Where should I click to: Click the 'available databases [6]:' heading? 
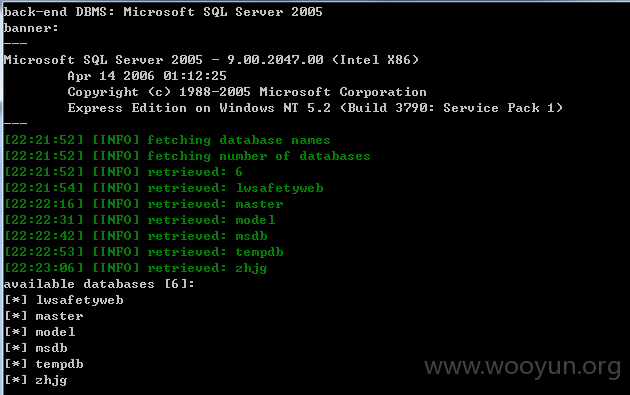(99, 284)
